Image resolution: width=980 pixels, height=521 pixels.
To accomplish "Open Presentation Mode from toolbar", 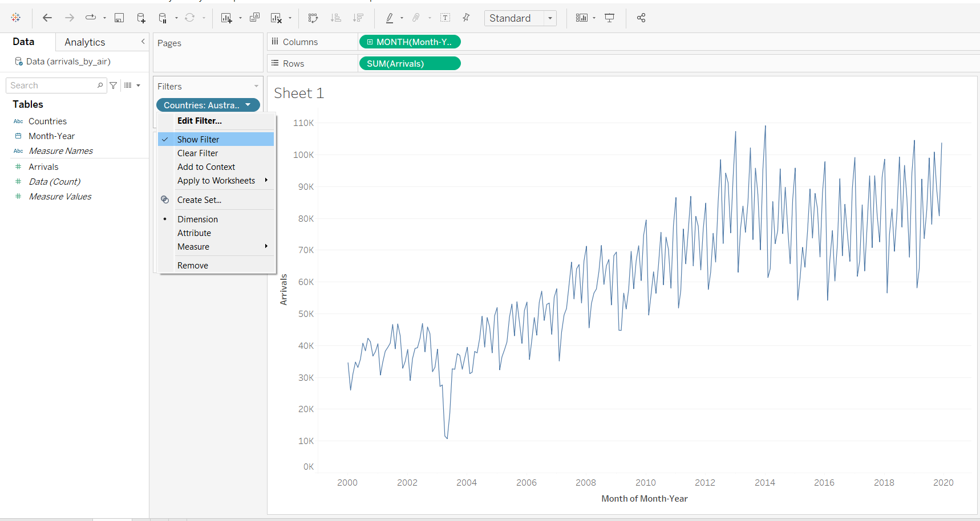I will point(609,18).
